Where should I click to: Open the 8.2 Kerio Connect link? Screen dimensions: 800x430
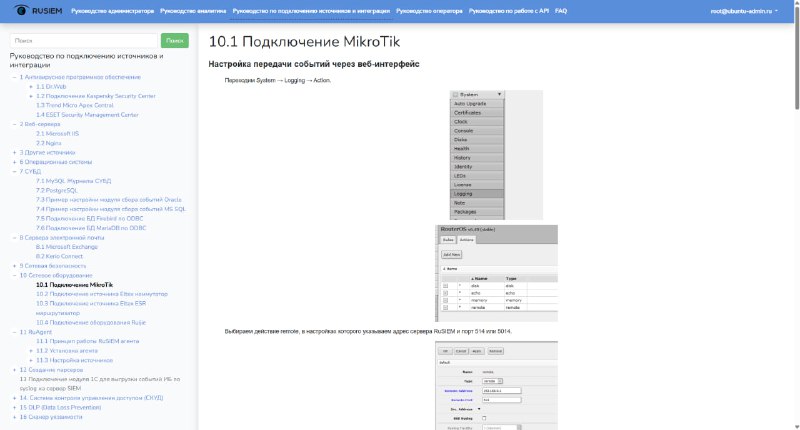(59, 256)
